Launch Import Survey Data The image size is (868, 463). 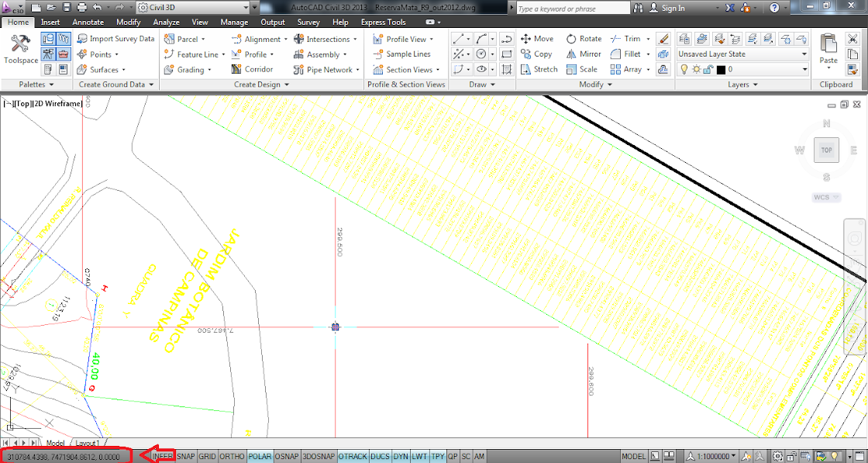click(116, 38)
